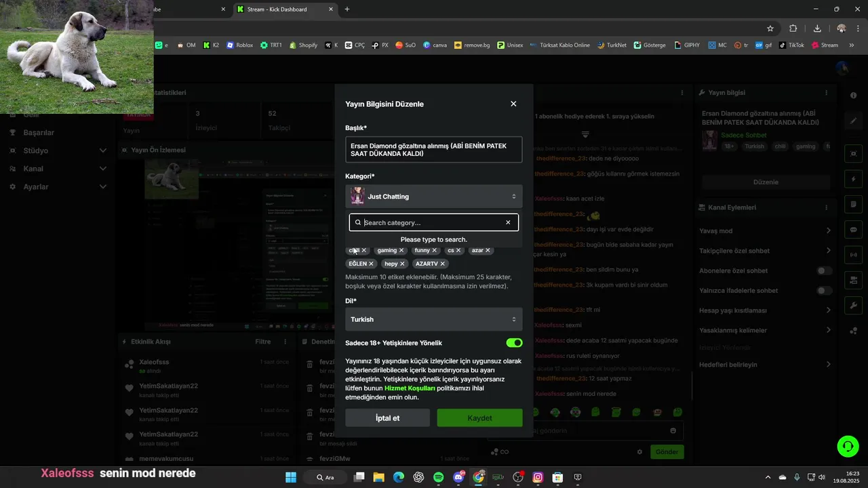Screen dimensions: 868x488
Task: Open File Explorer from the taskbar
Action: coord(378,477)
